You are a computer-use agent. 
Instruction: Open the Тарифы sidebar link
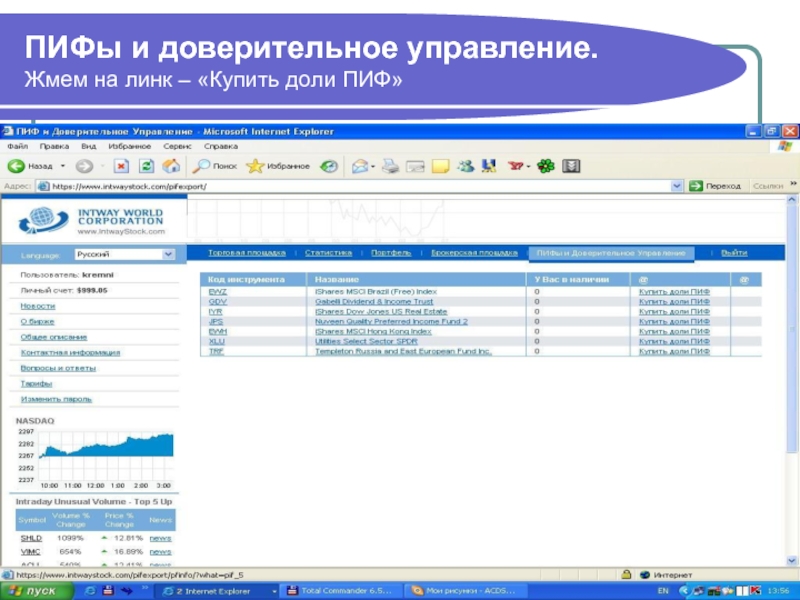pyautogui.click(x=37, y=383)
